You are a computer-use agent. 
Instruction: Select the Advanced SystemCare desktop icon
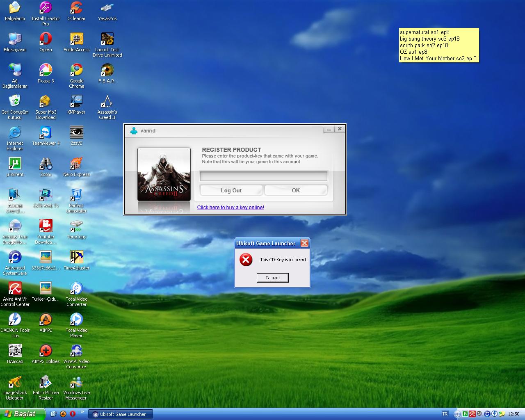(x=15, y=263)
